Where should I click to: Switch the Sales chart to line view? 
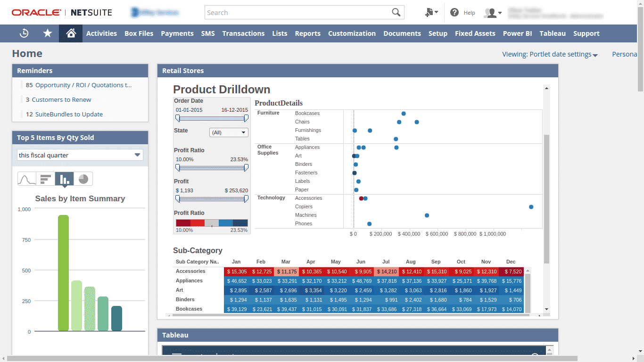click(x=27, y=179)
